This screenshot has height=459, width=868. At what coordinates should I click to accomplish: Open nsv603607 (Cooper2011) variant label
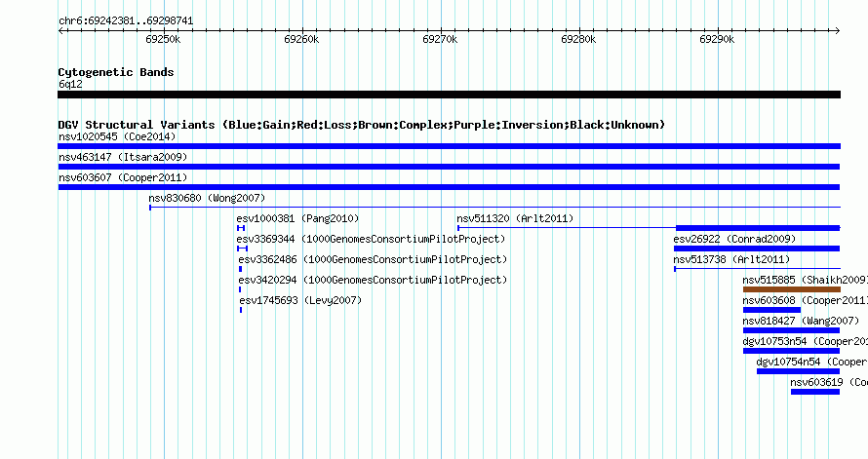(123, 177)
